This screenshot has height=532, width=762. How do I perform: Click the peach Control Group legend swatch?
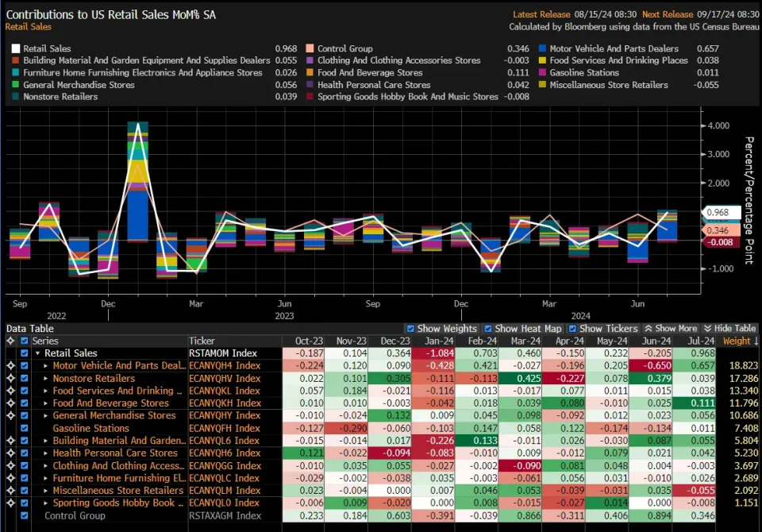310,48
